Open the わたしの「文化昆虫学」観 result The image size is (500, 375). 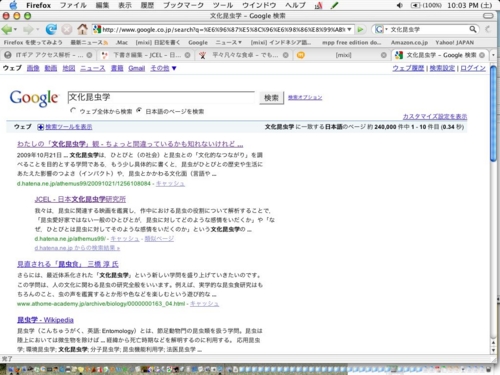click(x=130, y=144)
